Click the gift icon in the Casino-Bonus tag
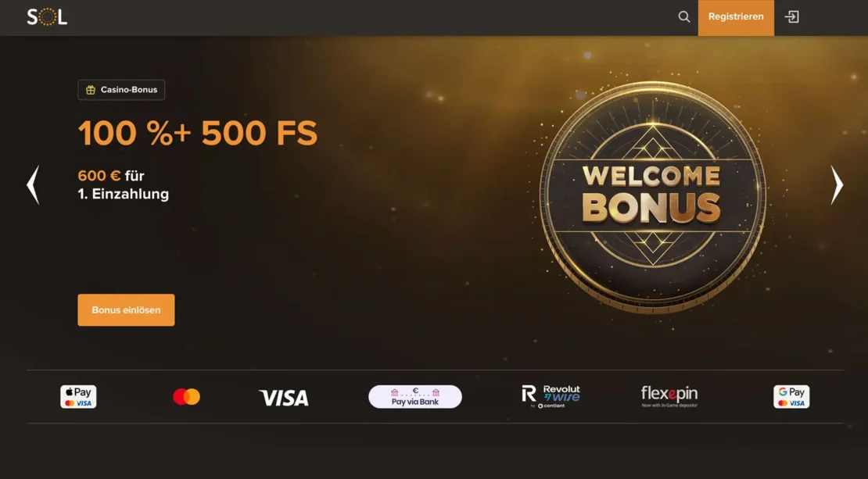Viewport: 868px width, 479px height. click(x=91, y=90)
